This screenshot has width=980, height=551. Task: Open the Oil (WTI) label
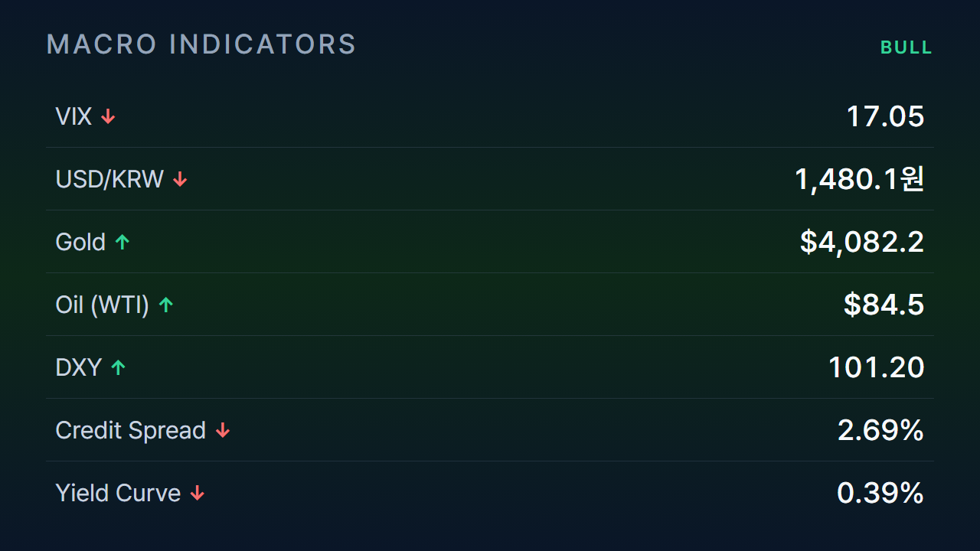[103, 305]
